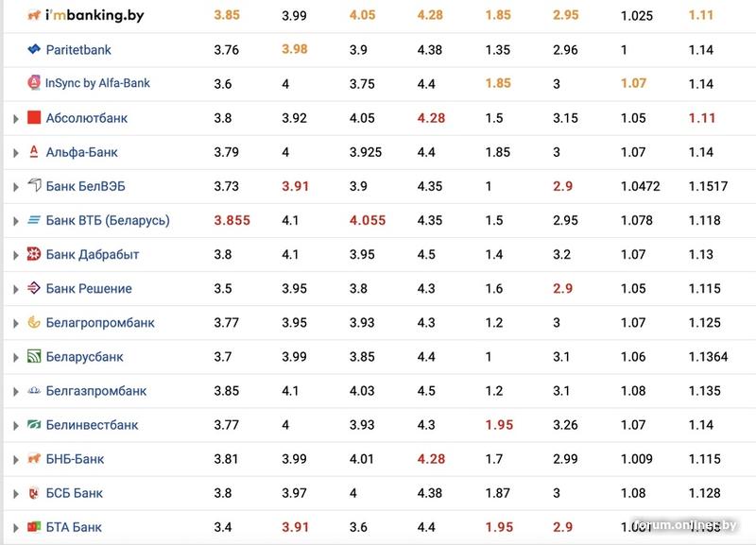Click the Банк Дабрабыт name link
This screenshot has height=545, width=756.
coord(92,254)
